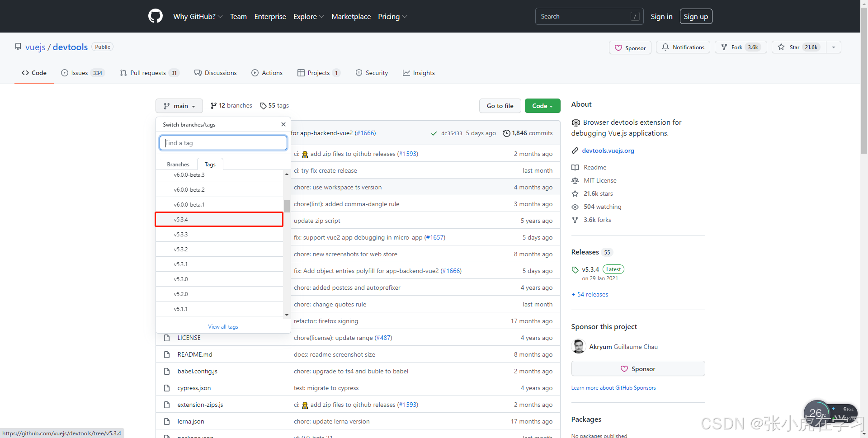
Task: Click the Sponsor button under Akryum
Action: coord(638,369)
